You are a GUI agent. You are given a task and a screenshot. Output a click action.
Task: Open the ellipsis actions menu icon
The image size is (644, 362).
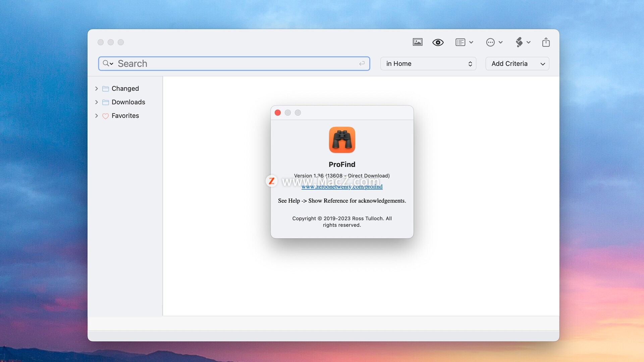pos(490,42)
